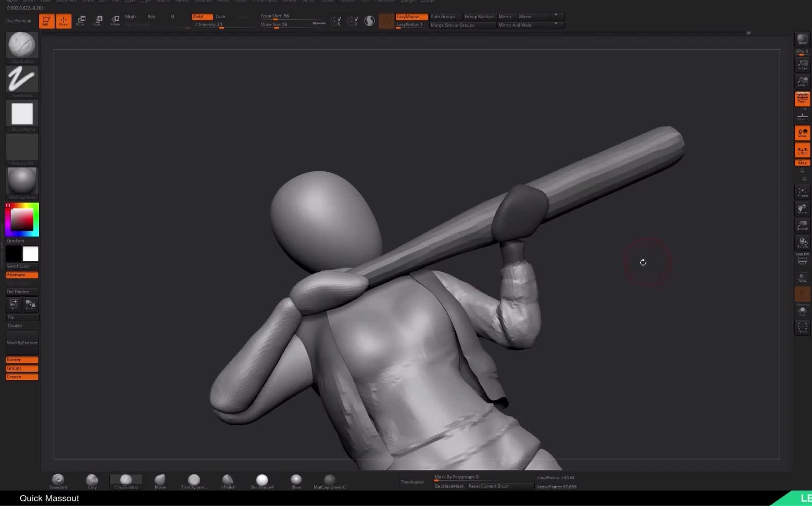Select the hPolish brush thumbnail
Viewport: 812px width, 506px height.
[x=228, y=480]
